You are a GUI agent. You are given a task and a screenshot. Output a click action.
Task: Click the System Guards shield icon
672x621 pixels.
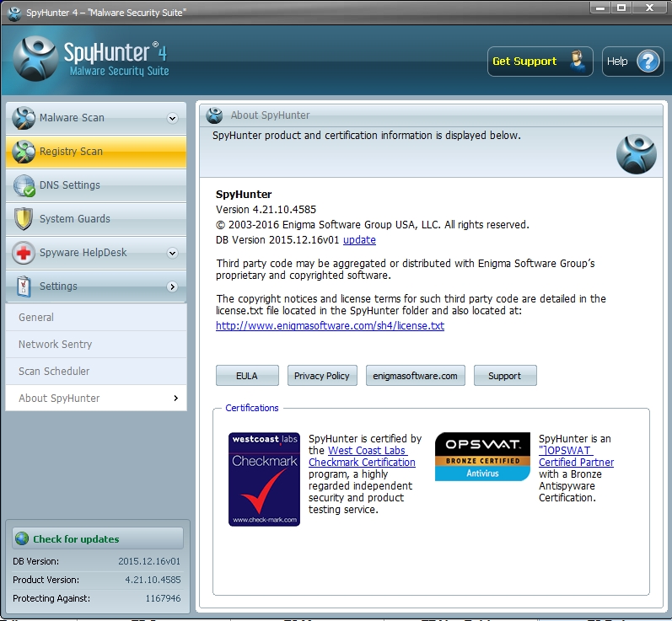(24, 219)
